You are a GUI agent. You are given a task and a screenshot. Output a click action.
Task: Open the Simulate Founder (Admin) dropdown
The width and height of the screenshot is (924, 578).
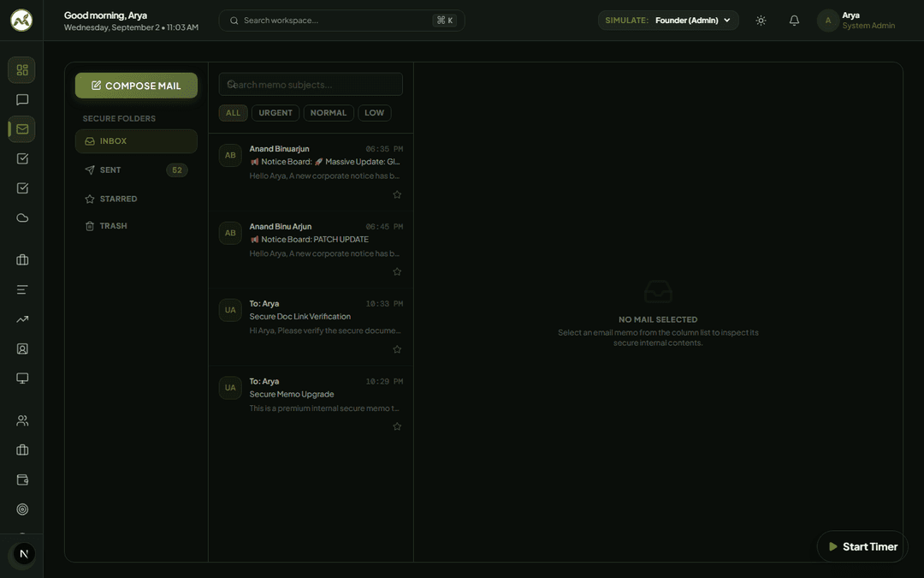[x=668, y=20]
